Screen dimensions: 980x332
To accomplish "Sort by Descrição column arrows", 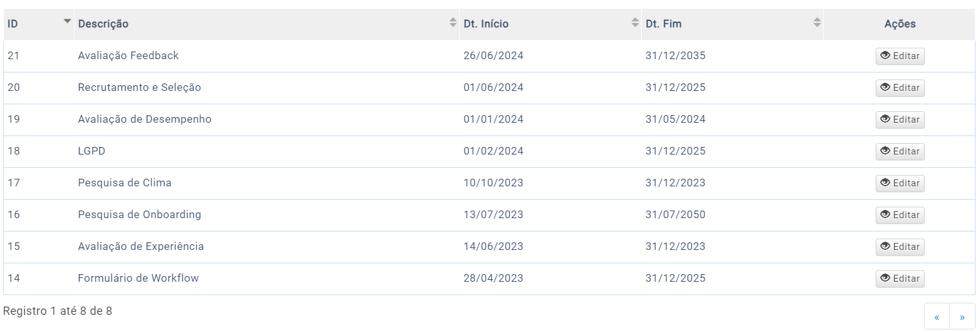I will click(453, 22).
